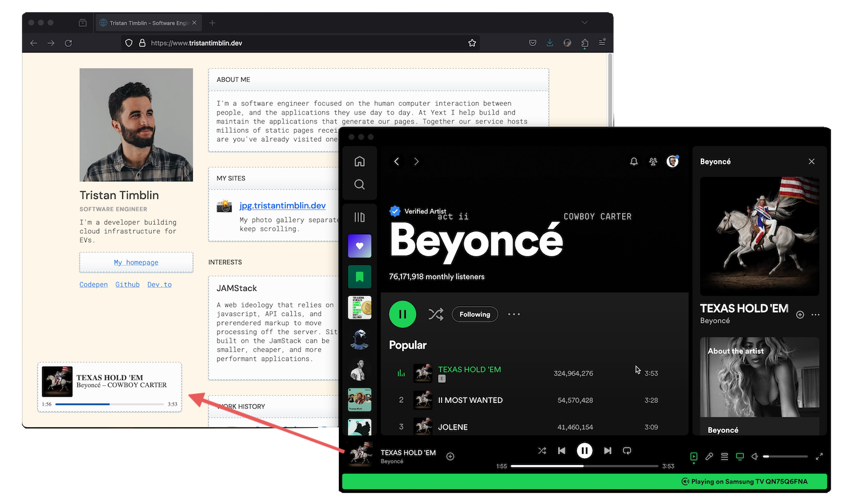Screen dimensions: 853x504
Task: Mute Spotify volume with speaker icon
Action: click(x=755, y=457)
